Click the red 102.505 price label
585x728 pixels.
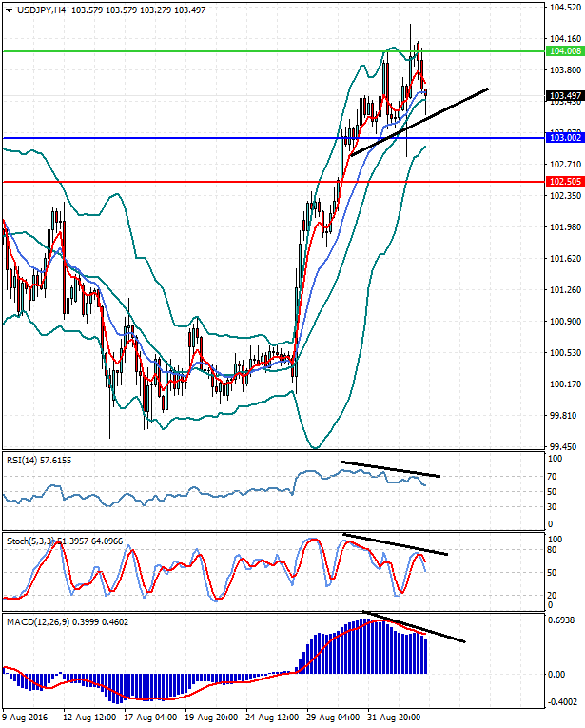coord(564,181)
